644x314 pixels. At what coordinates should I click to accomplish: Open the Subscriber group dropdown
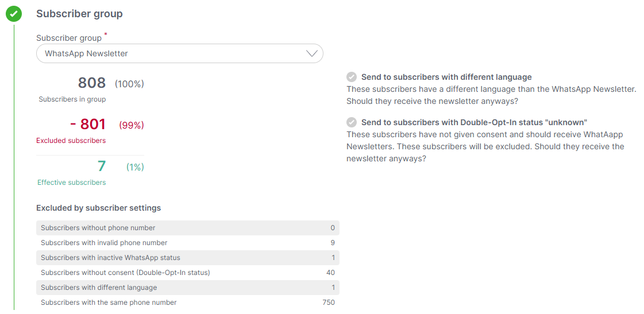click(x=179, y=53)
